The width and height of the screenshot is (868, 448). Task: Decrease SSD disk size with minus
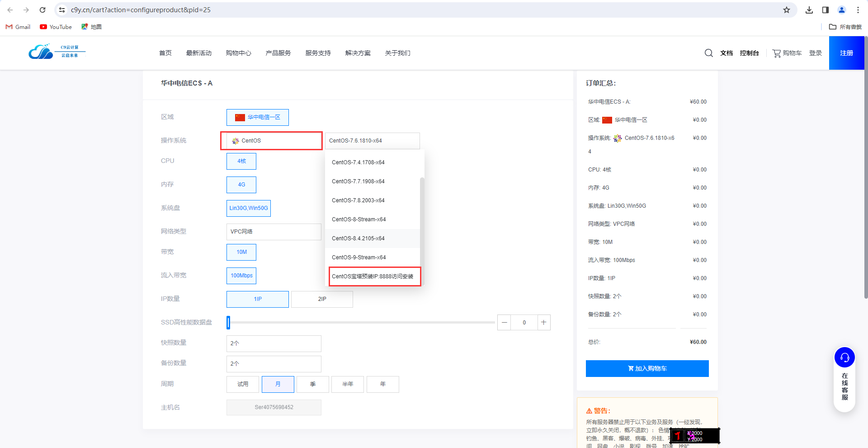[x=504, y=322]
